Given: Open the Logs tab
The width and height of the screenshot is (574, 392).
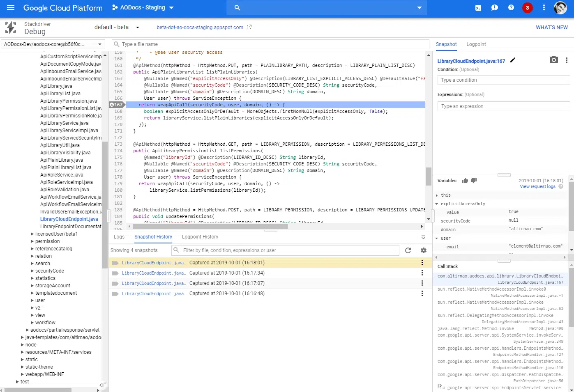Looking at the screenshot, I should (119, 237).
